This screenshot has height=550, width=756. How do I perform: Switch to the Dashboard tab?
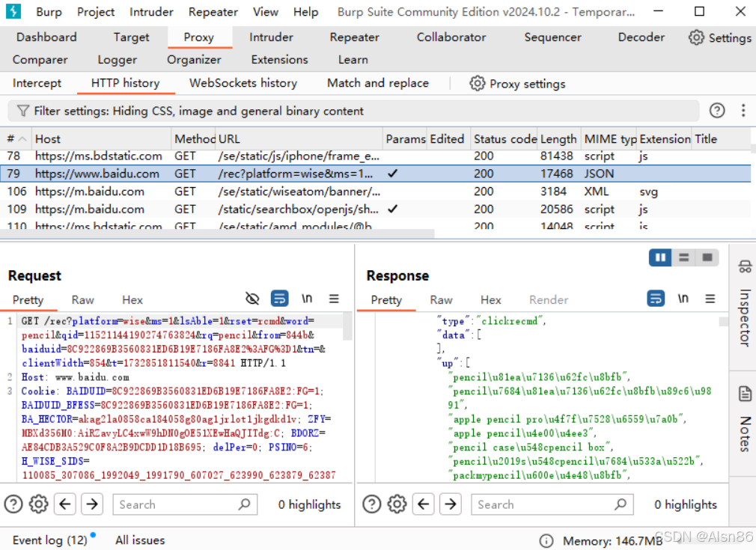tap(46, 37)
